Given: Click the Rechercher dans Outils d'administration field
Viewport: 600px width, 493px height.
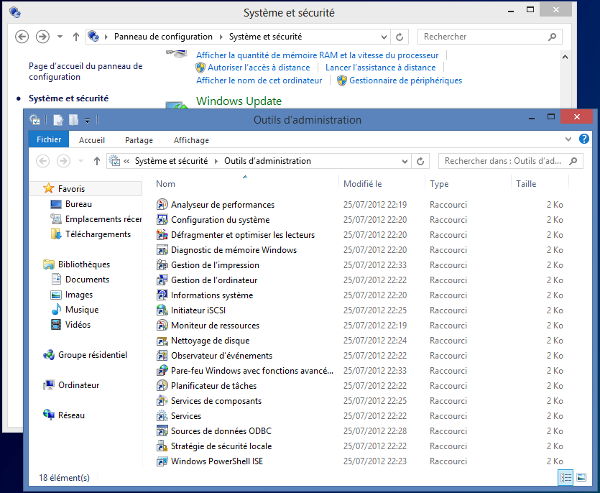Looking at the screenshot, I should (x=510, y=161).
